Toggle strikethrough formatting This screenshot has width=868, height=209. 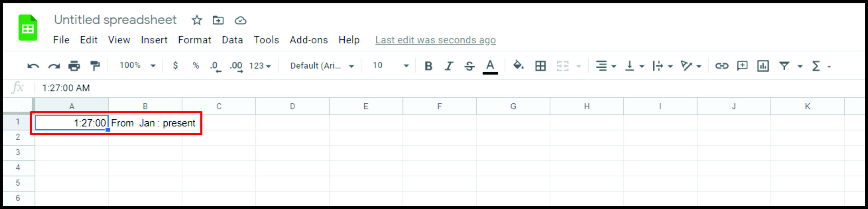coord(469,66)
